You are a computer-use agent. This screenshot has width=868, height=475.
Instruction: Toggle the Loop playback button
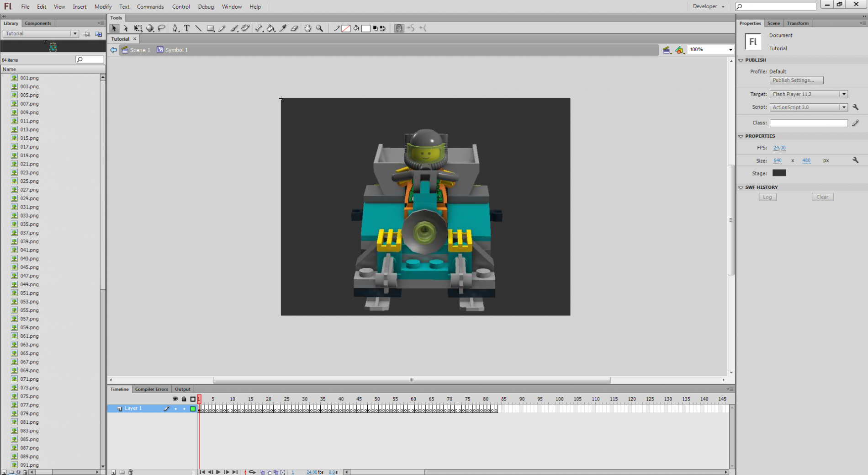252,472
